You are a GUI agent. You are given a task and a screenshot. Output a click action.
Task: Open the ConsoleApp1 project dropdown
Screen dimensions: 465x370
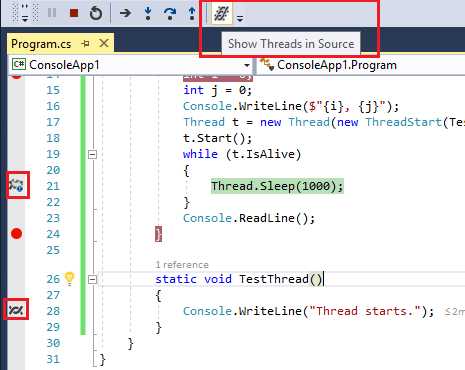coord(247,65)
